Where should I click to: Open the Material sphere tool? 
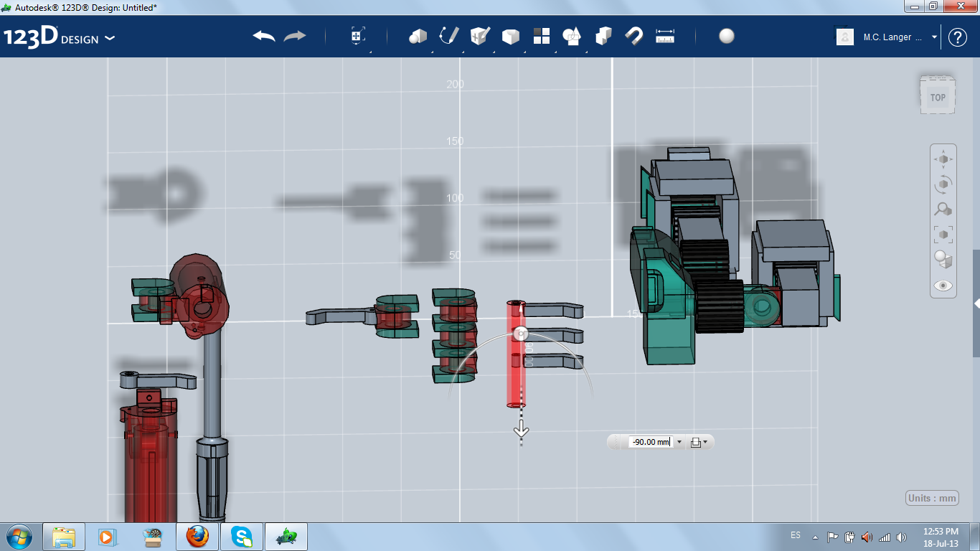[x=727, y=36]
